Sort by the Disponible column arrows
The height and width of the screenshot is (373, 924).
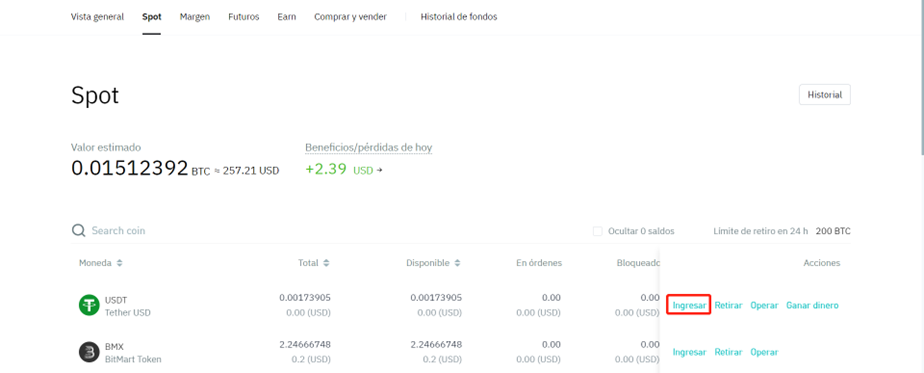tap(457, 263)
